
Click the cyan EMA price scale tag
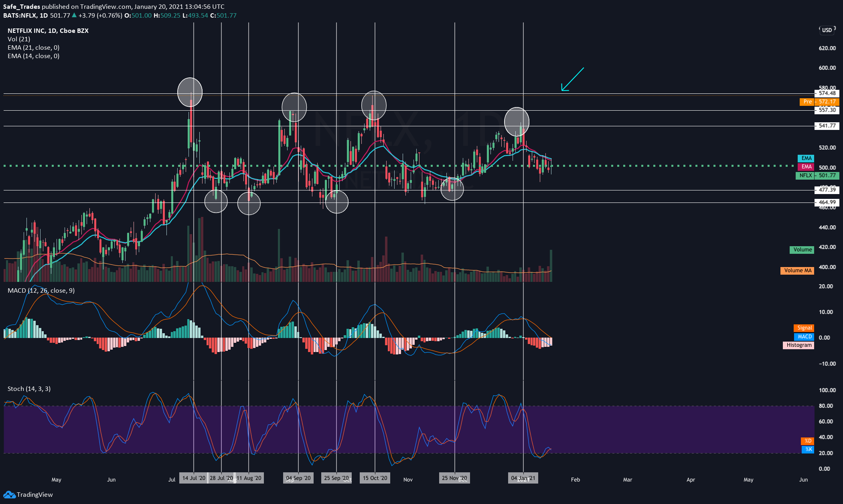coord(806,158)
